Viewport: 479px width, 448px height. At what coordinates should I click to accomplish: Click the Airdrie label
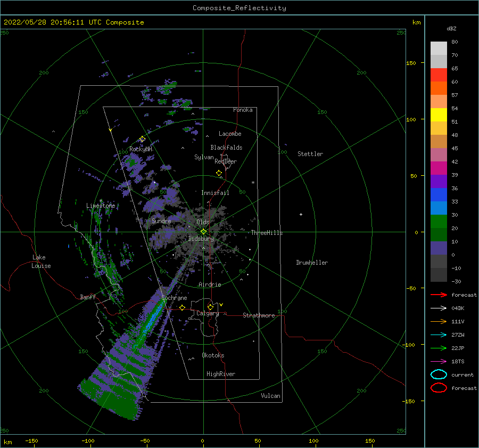(x=210, y=284)
